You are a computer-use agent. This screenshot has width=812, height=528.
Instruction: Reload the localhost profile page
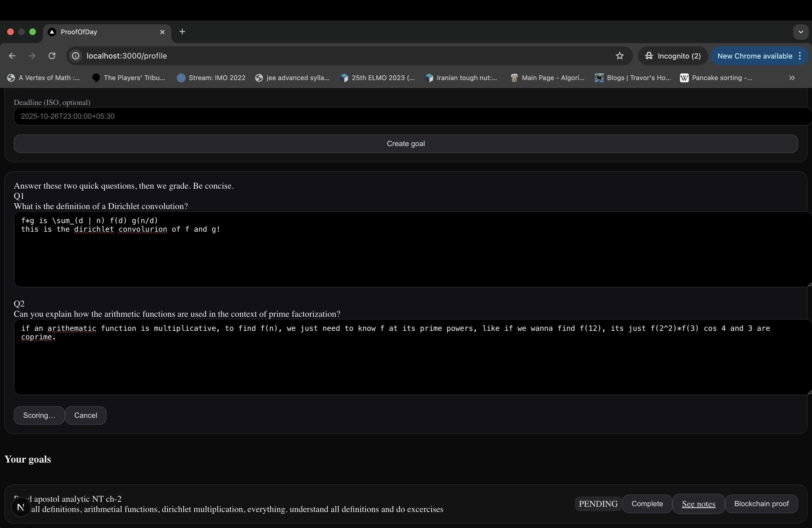(x=52, y=56)
